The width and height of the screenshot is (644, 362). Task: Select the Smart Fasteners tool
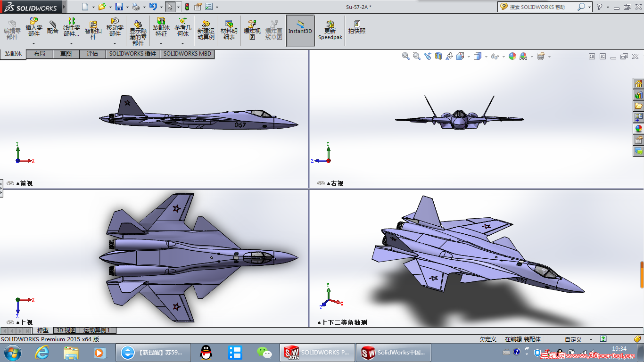click(92, 28)
